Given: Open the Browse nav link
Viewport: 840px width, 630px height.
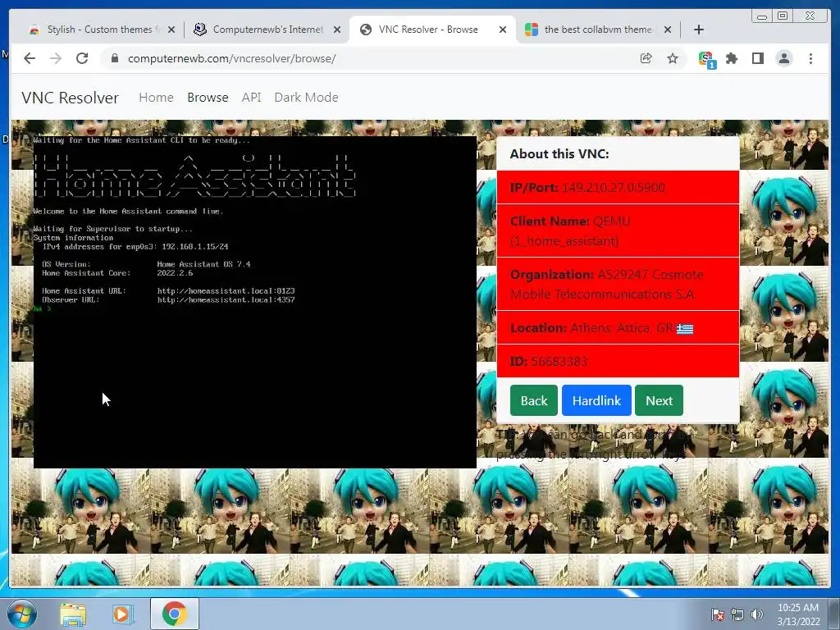Looking at the screenshot, I should tap(208, 98).
